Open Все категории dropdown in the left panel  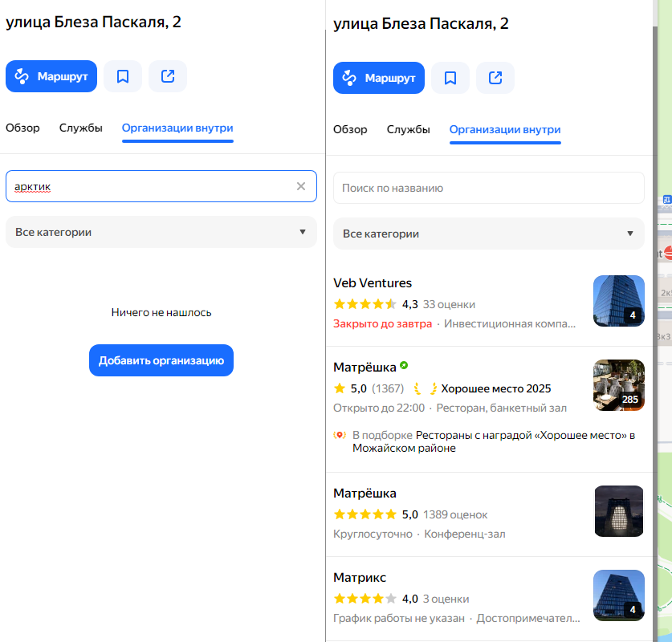tap(161, 232)
